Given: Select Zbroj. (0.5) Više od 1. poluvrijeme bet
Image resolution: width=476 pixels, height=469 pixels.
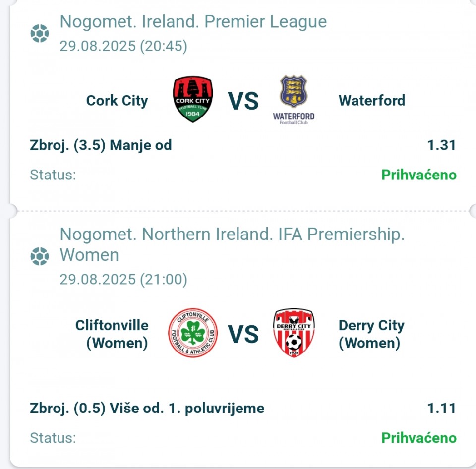Looking at the screenshot, I should [x=147, y=409].
